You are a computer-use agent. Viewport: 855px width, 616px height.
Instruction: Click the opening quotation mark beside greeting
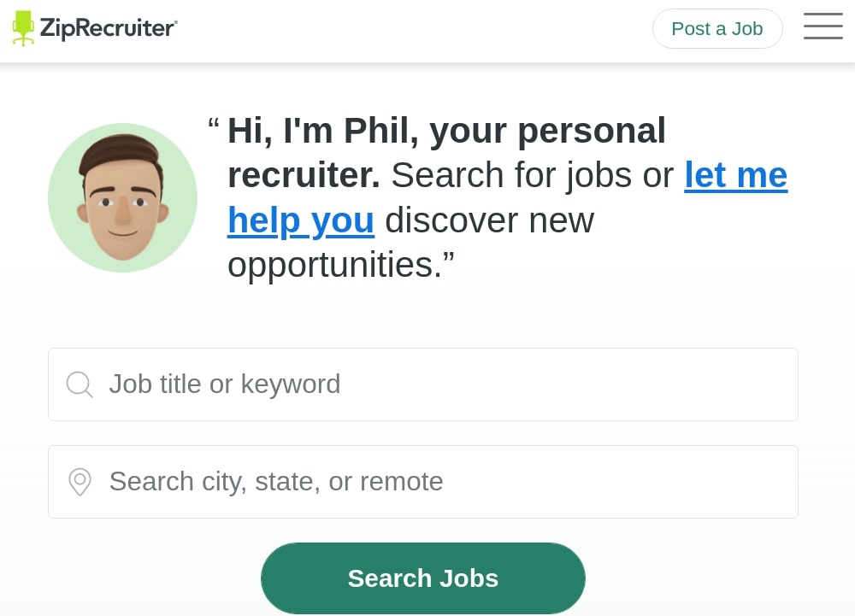coord(214,126)
